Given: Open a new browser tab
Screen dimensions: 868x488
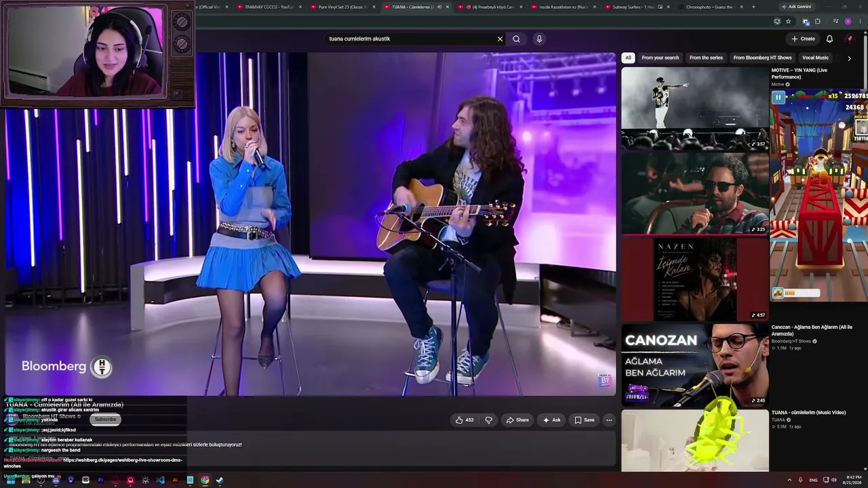Looking at the screenshot, I should [753, 7].
